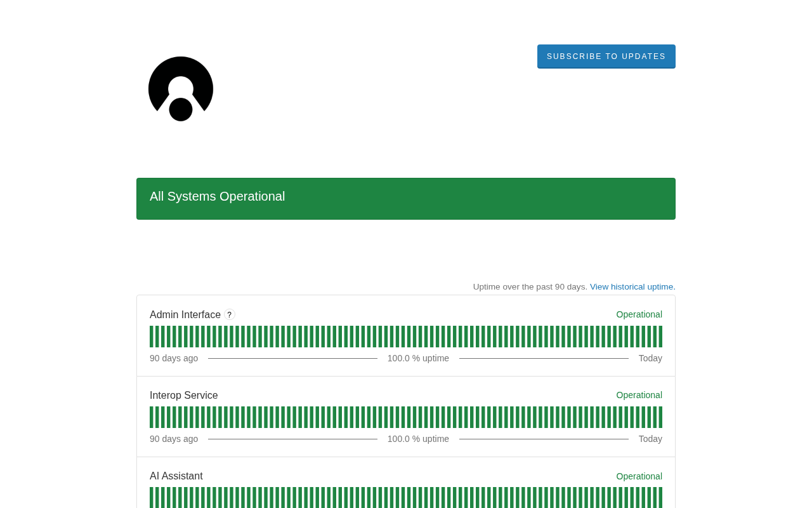Click the AI Assistant Operational status
812x508 pixels.
[x=639, y=476]
